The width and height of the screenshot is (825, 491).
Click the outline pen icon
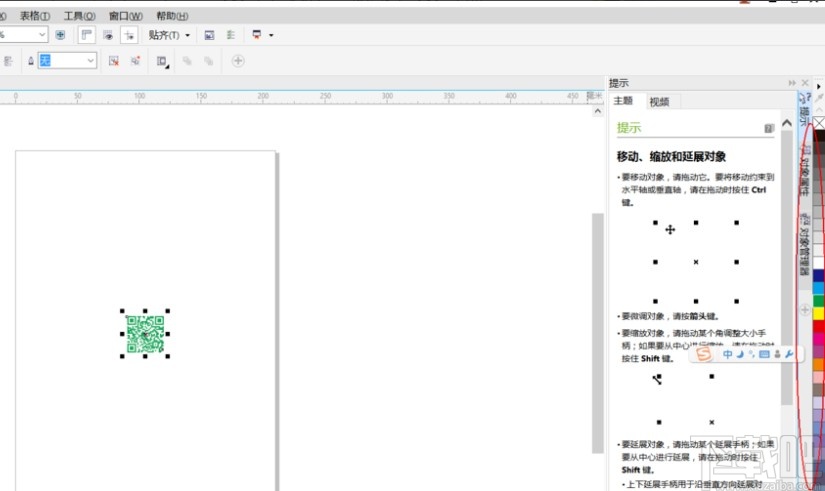tap(31, 61)
